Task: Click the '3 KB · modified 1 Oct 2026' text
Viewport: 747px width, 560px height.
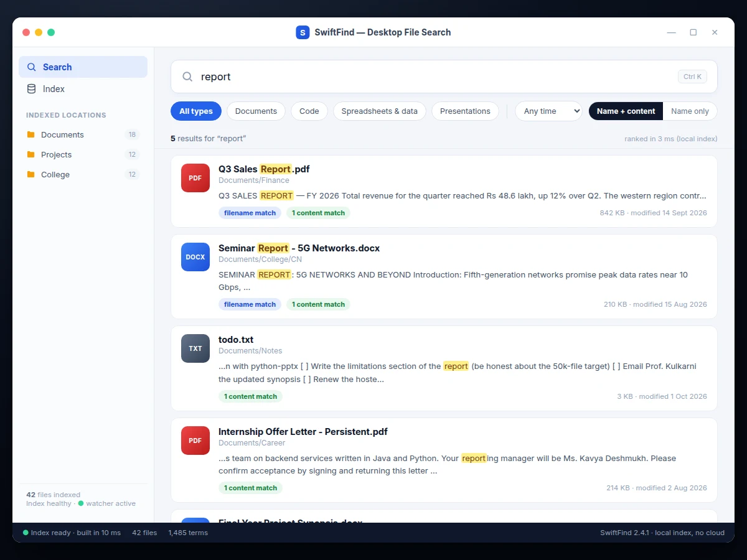Action: (662, 396)
